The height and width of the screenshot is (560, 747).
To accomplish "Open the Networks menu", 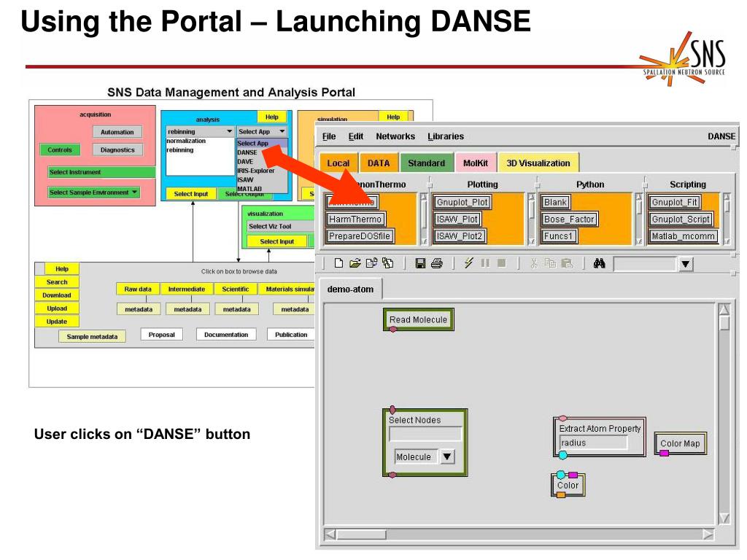I will tap(395, 136).
